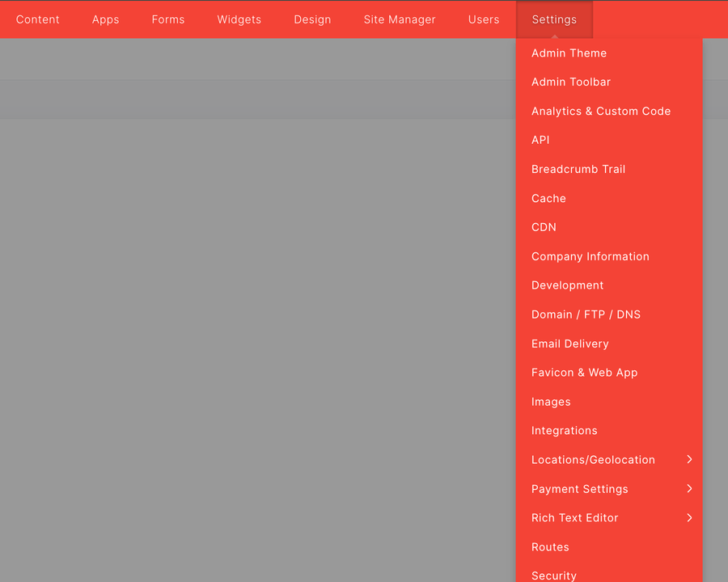Select Admin Theme from Settings
The width and height of the screenshot is (728, 582).
(x=609, y=53)
